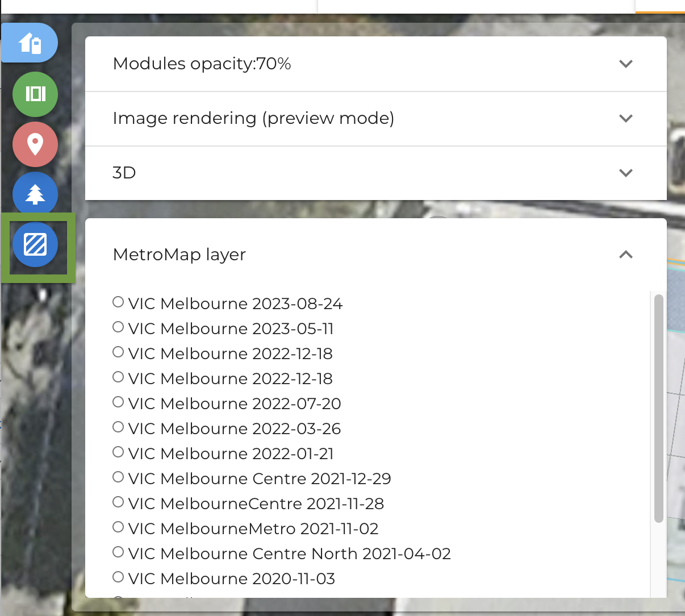Choose VIC Melbourne 2023-05-11 layer
The image size is (685, 616).
118,327
